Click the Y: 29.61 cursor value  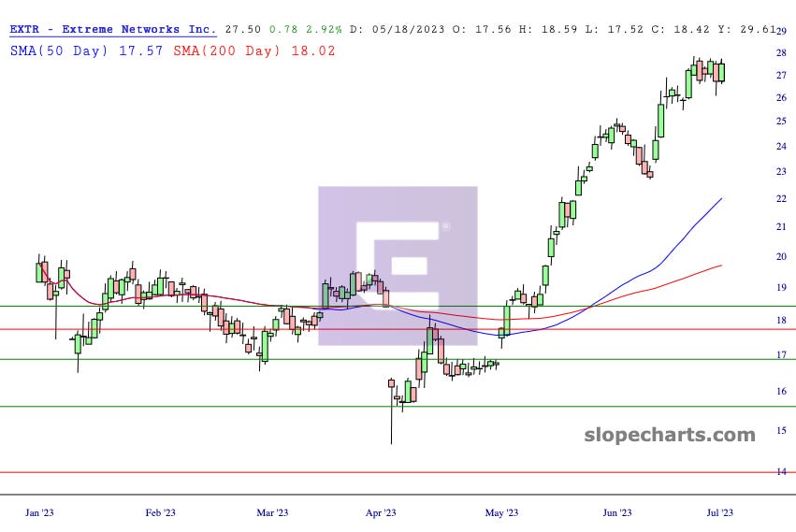tap(746, 29)
